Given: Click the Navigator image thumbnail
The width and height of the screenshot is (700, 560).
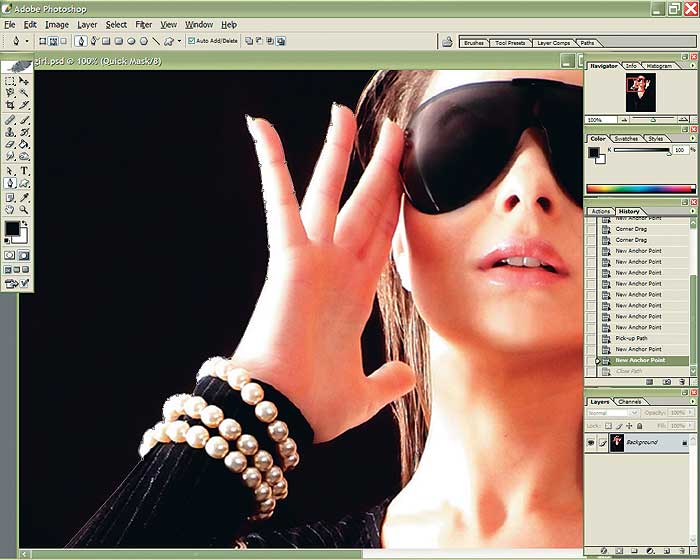Looking at the screenshot, I should tap(641, 92).
